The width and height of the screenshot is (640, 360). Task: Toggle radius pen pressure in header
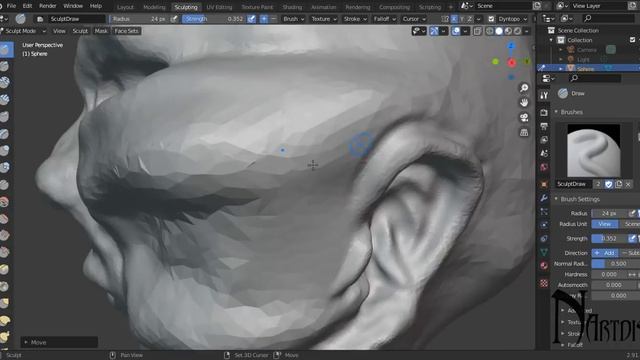174,19
